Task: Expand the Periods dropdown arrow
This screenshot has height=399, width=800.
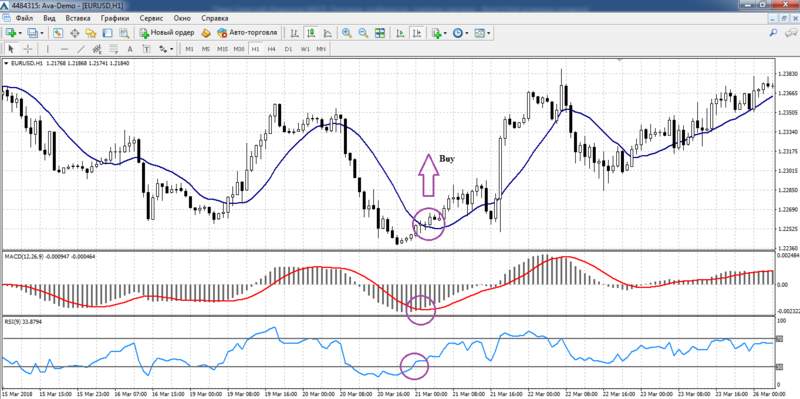Action: [466, 34]
